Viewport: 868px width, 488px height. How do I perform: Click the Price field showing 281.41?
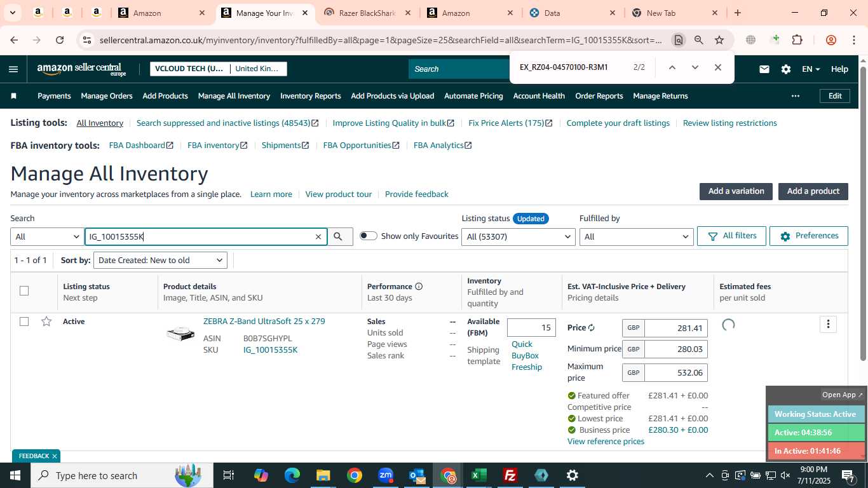click(675, 328)
